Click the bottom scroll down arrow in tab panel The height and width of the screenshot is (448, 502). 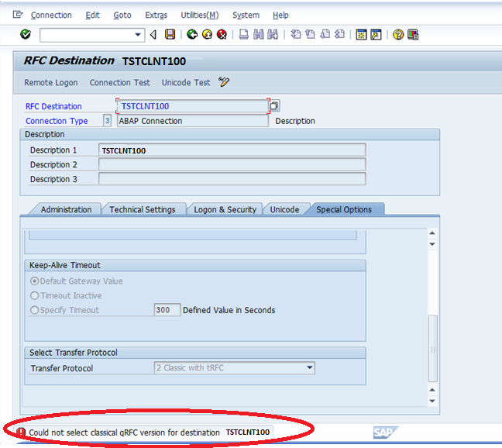coord(432,401)
